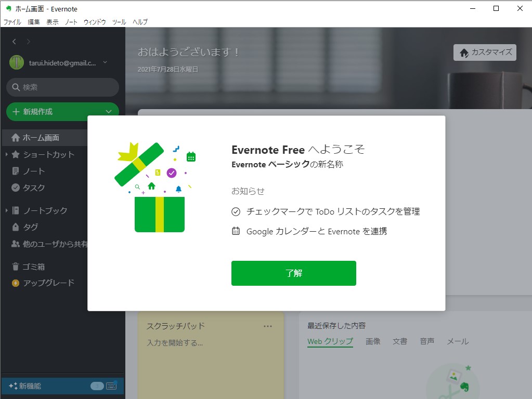Select the タスク checkmark icon
This screenshot has width=532, height=399.
pyautogui.click(x=15, y=188)
